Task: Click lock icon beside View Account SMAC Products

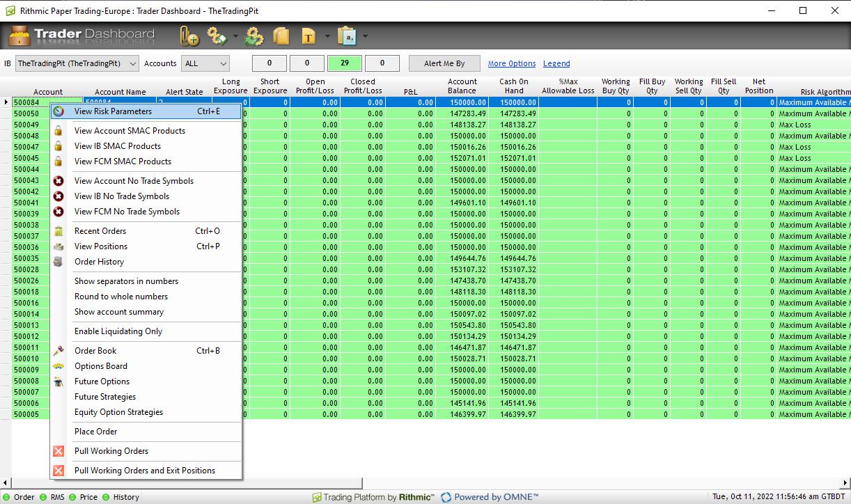Action: click(x=58, y=131)
